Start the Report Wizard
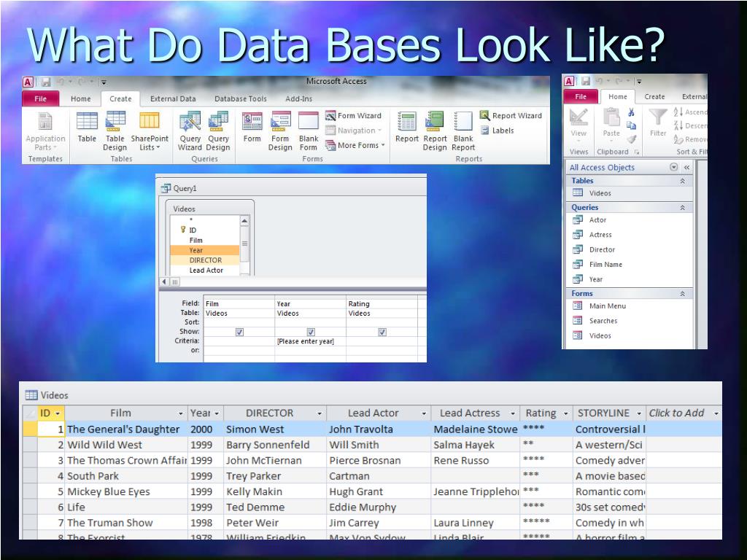747x560 pixels. point(511,115)
